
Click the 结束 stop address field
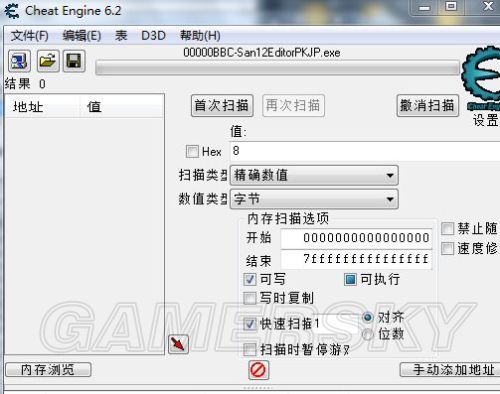(x=356, y=259)
